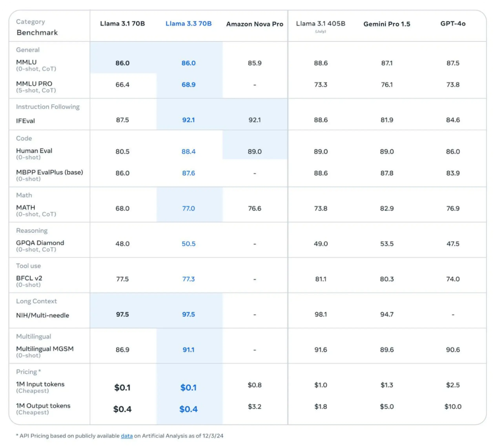Screen dimensions: 494x448
Task: Select Gemini Pro 1.5's IFEval score 81.9
Action: pos(387,120)
